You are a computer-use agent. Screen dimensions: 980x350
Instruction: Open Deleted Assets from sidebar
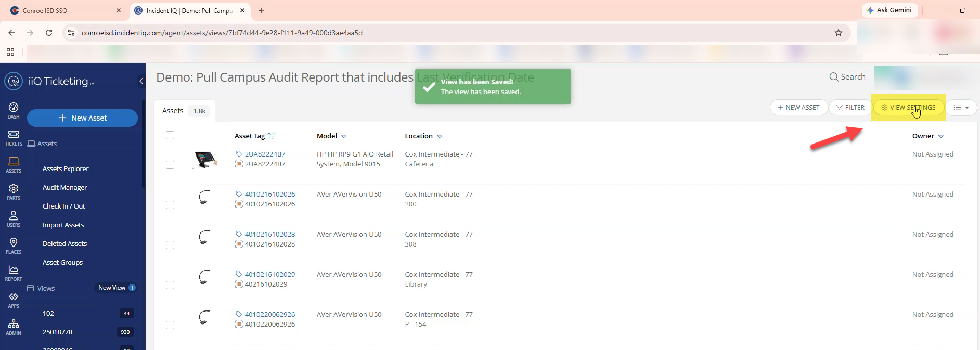tap(65, 243)
